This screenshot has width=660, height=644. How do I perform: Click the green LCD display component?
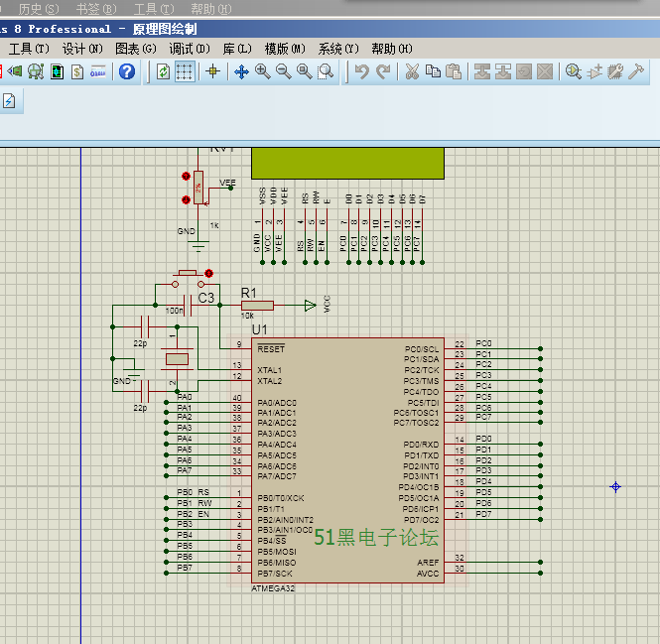pos(347,163)
